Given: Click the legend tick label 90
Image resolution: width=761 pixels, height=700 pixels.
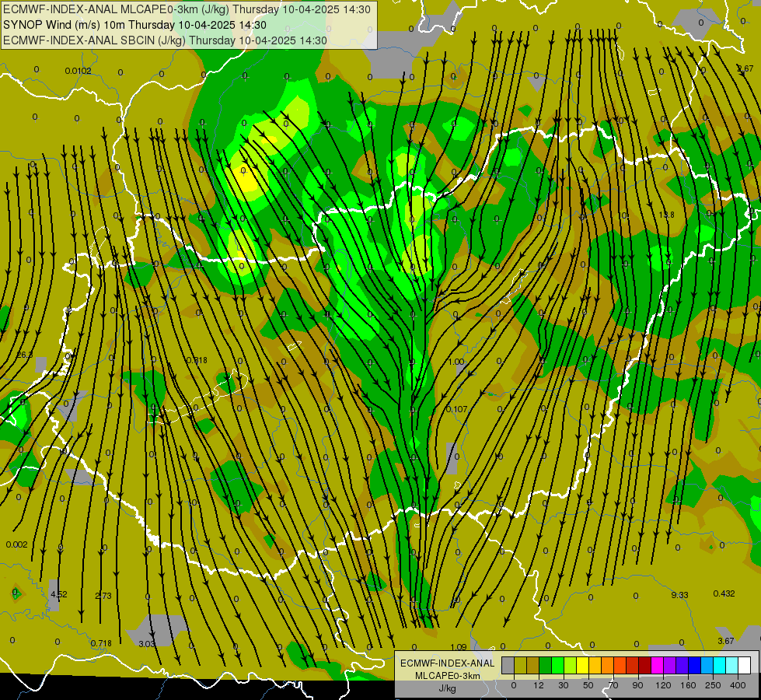Looking at the screenshot, I should [637, 685].
